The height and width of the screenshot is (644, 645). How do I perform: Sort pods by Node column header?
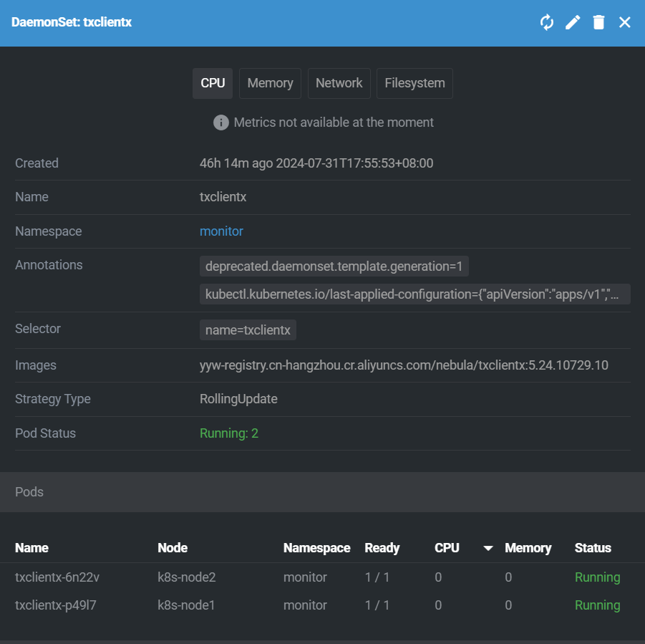coord(173,548)
